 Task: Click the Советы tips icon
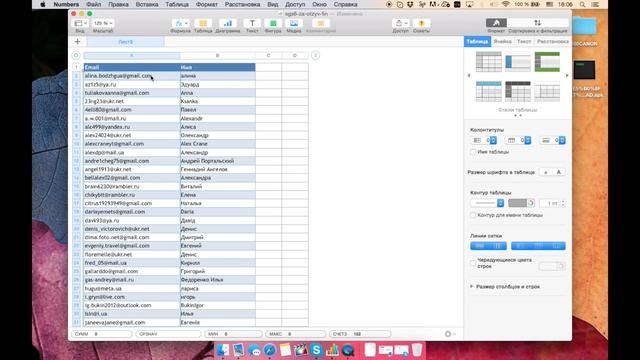[421, 23]
